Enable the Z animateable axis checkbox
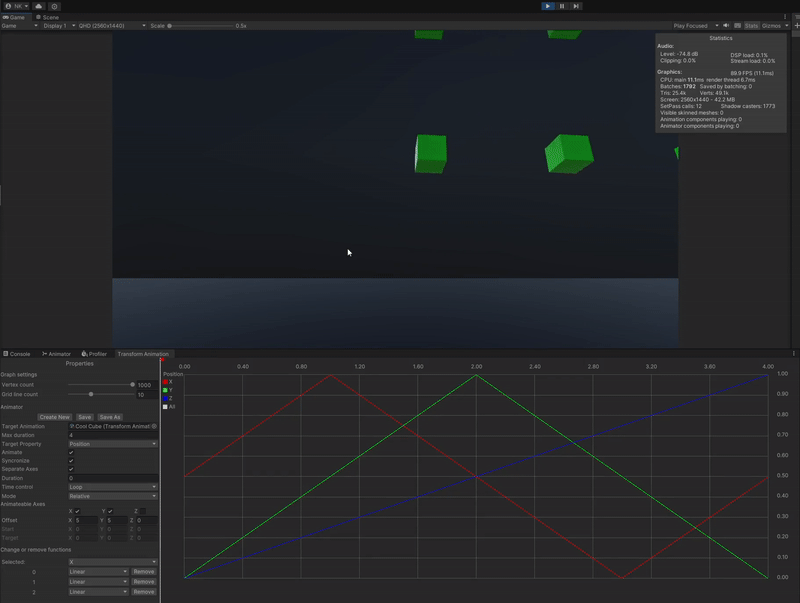The image size is (800, 603). click(x=141, y=511)
